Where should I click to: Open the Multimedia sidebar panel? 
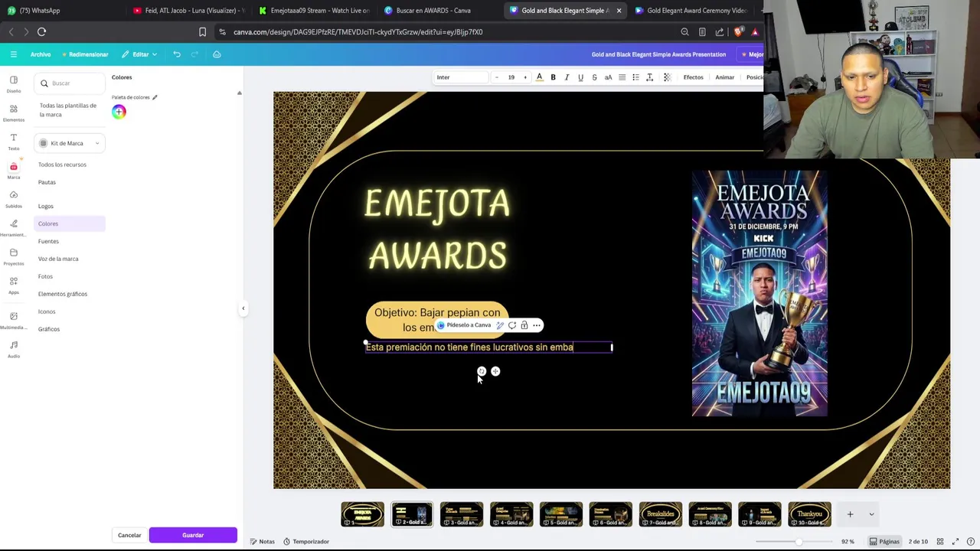[13, 320]
